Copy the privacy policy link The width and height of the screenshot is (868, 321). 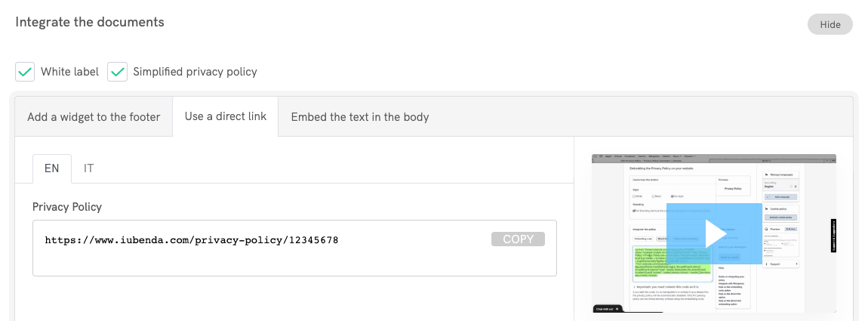click(518, 239)
